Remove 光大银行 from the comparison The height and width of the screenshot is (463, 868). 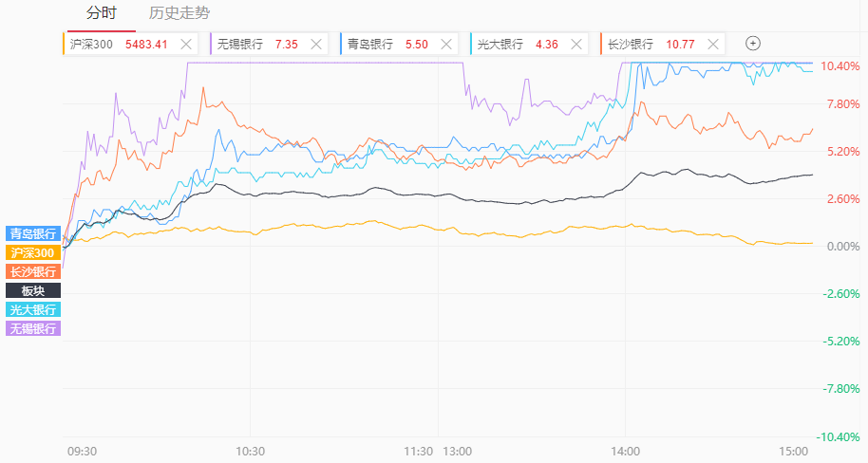pyautogui.click(x=576, y=45)
